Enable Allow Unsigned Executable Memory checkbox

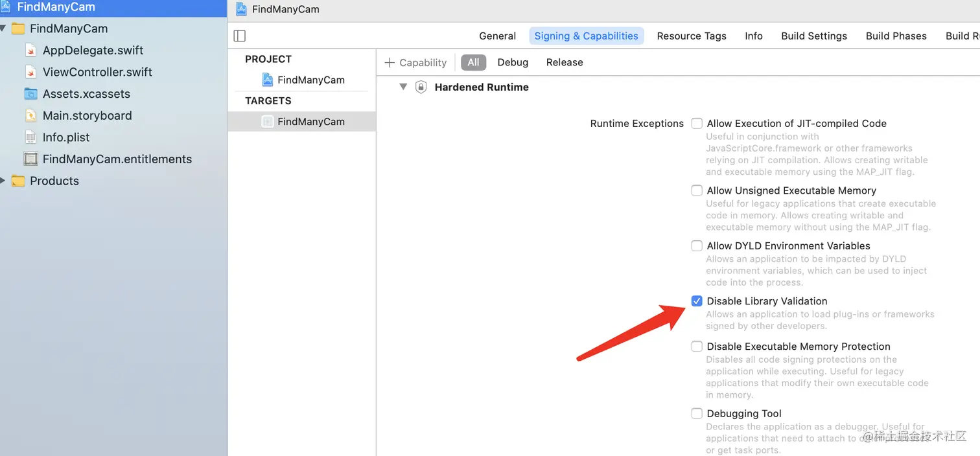click(697, 190)
